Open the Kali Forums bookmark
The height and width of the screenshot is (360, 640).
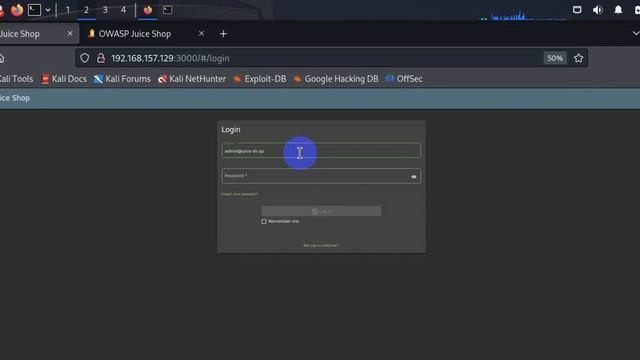point(122,79)
